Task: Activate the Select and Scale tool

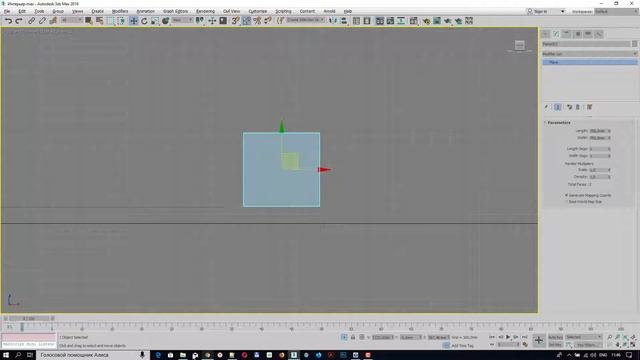Action: pyautogui.click(x=155, y=21)
